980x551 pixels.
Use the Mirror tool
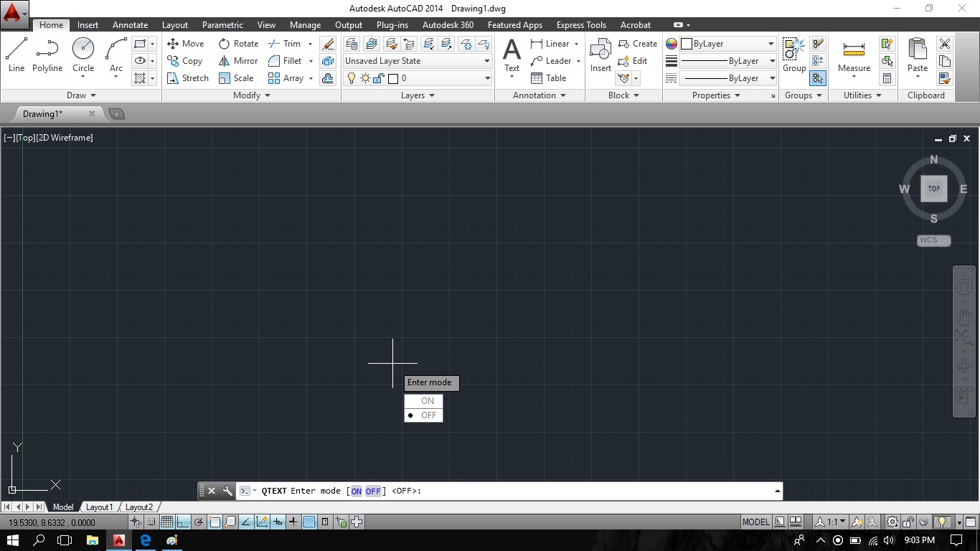click(x=238, y=61)
